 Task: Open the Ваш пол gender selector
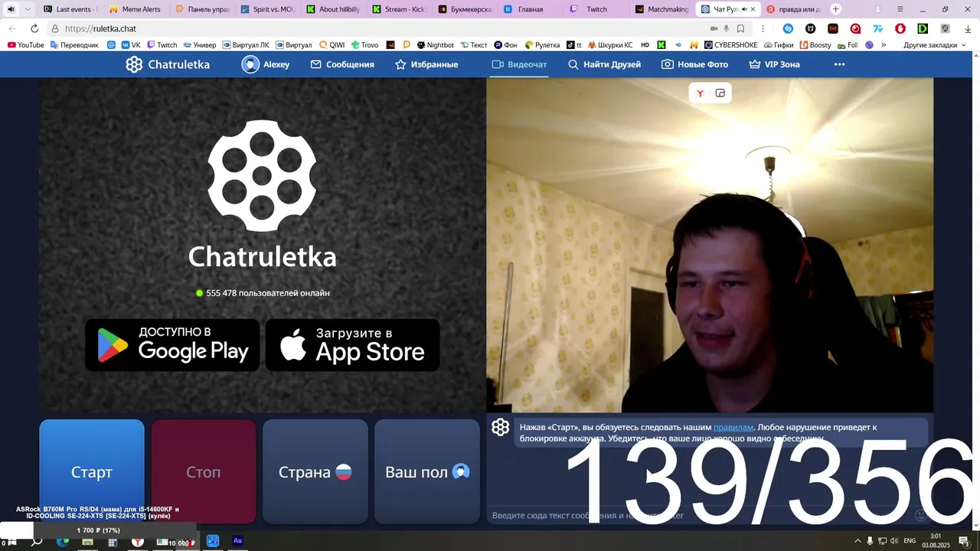pos(427,471)
